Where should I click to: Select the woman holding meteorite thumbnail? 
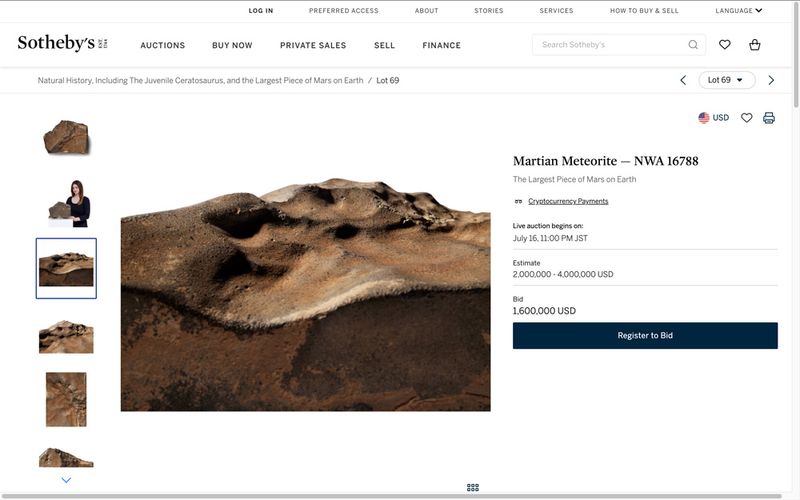pos(66,203)
